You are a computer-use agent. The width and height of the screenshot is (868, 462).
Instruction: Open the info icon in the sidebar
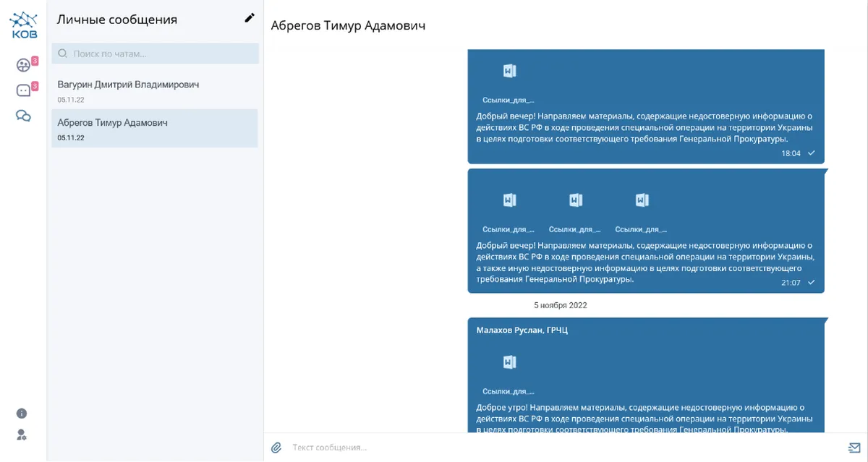(x=22, y=414)
